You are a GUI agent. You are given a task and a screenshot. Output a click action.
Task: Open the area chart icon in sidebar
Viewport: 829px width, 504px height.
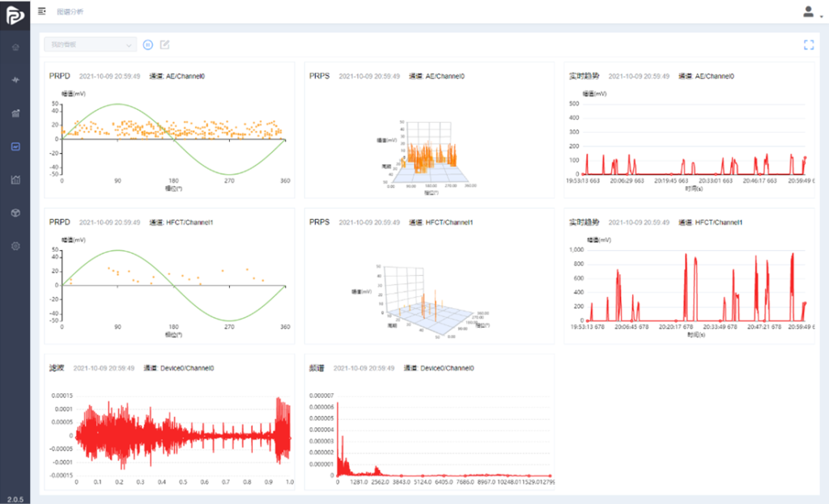click(15, 180)
